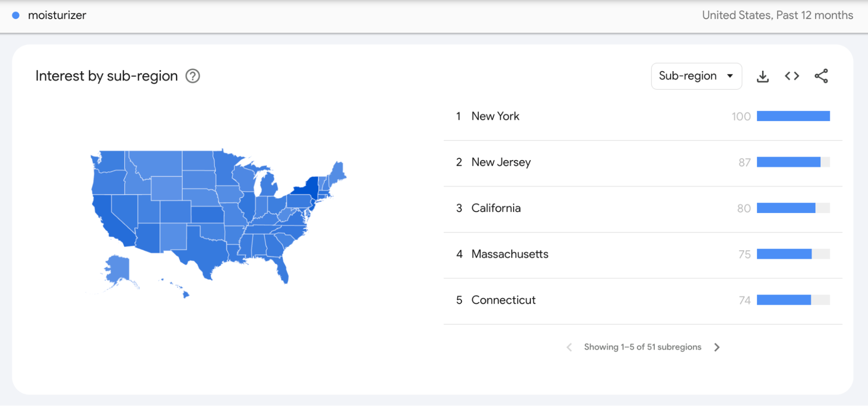
Task: Click the blue moisturizer topic dot
Action: (x=16, y=15)
